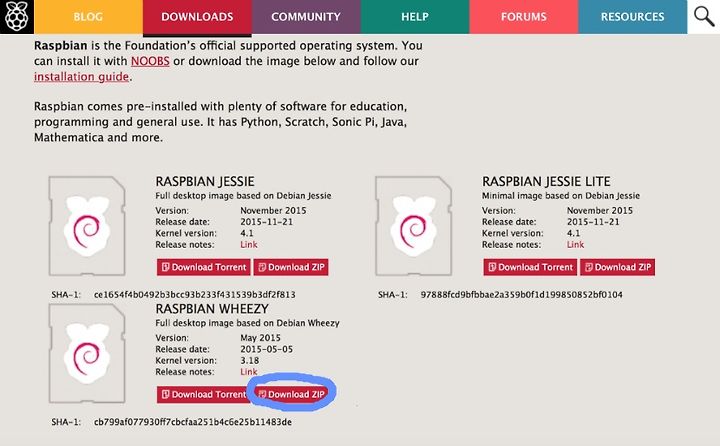Click the RASPBIAN JESSIE LITE heading
This screenshot has width=720, height=446.
546,181
